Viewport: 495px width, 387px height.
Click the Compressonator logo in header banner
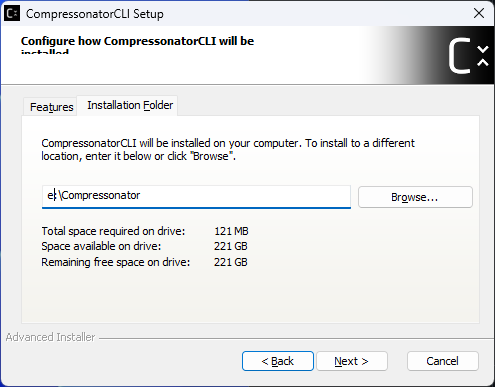468,55
